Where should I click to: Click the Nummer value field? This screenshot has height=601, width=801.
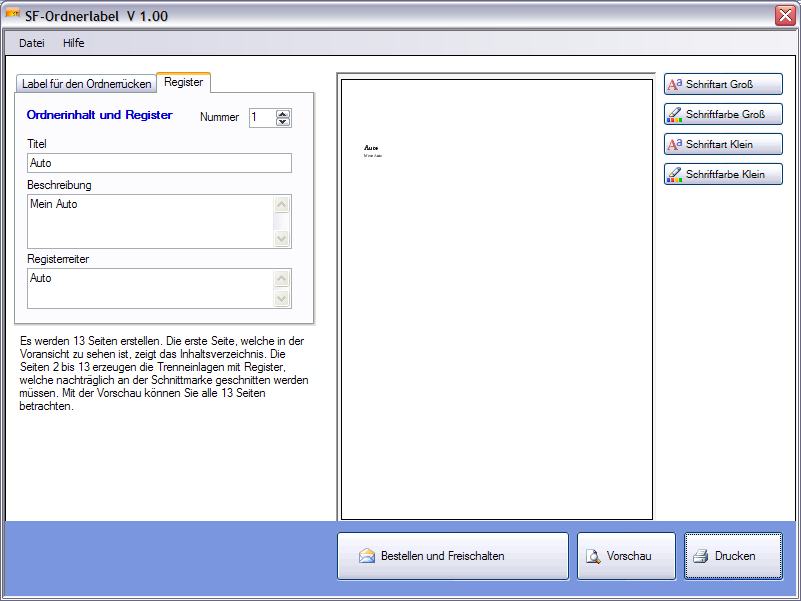[x=263, y=118]
